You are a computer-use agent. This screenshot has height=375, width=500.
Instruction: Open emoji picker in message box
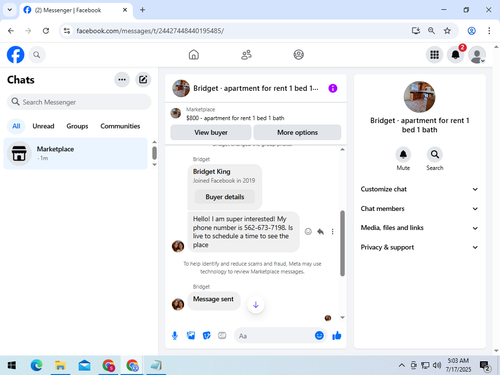click(319, 336)
